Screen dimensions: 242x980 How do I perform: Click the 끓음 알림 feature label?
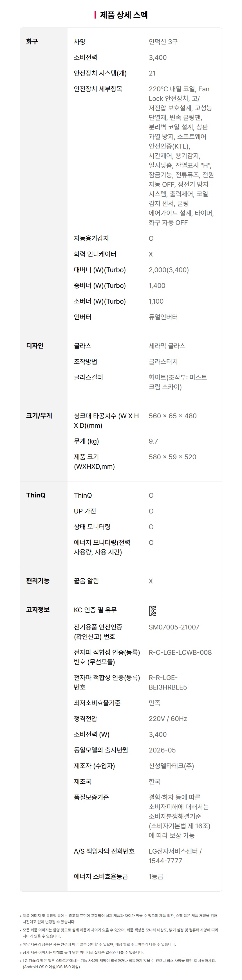coord(86,581)
